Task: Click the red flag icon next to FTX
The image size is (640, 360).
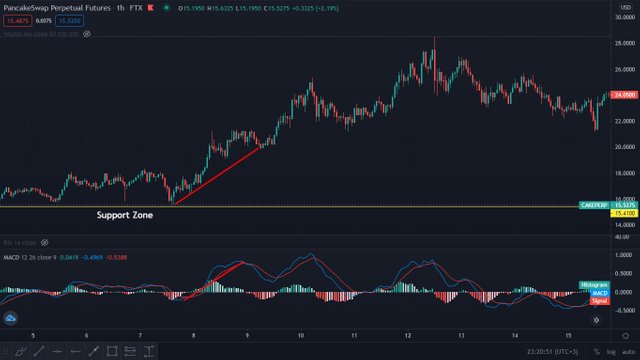Action: point(151,8)
